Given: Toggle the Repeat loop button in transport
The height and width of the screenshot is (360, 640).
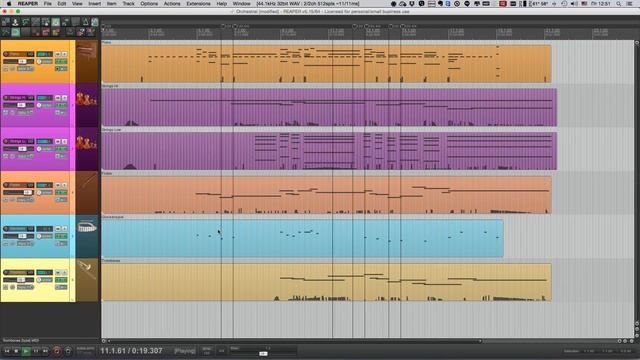Looking at the screenshot, I should click(68, 351).
